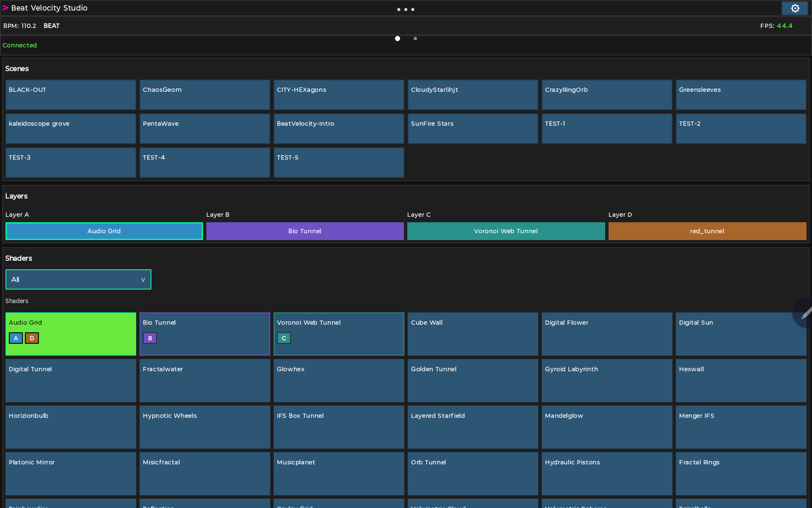
Task: Load the SunFire Stars scene
Action: coord(473,129)
